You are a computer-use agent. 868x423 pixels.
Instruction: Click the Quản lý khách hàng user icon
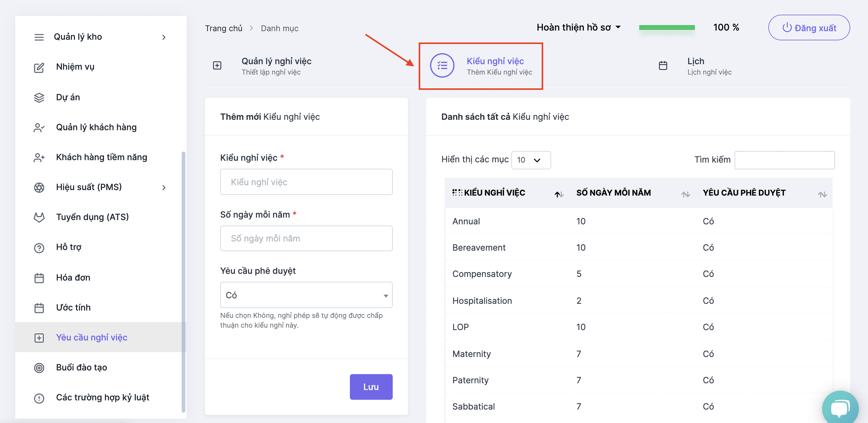39,128
